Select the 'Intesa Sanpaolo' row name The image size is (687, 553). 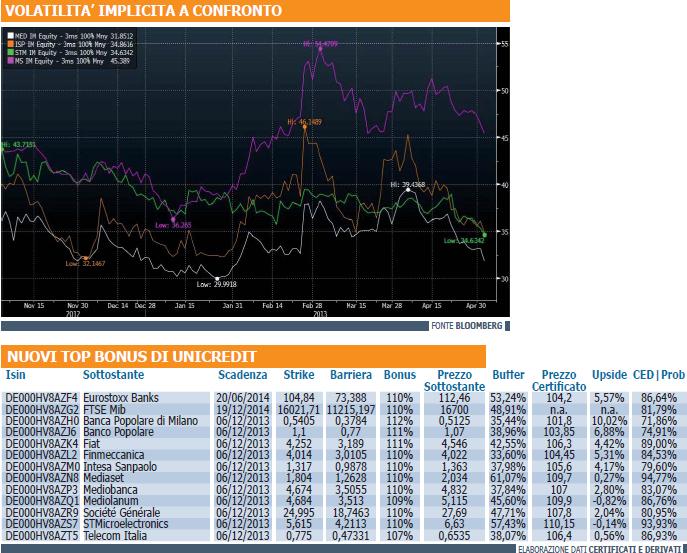pyautogui.click(x=120, y=467)
